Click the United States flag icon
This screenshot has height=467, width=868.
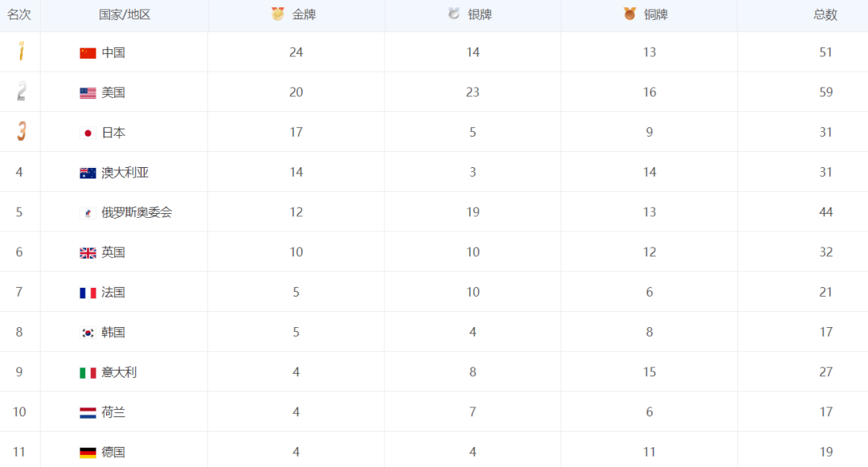click(x=88, y=93)
